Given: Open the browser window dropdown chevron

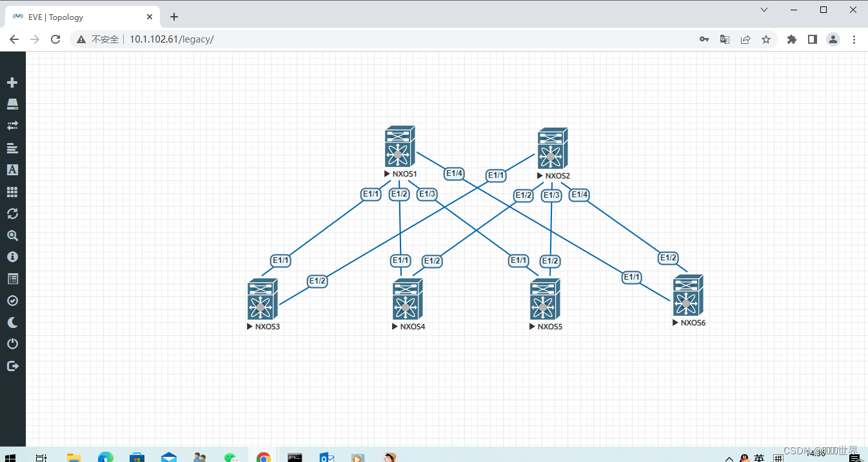Looking at the screenshot, I should point(764,10).
